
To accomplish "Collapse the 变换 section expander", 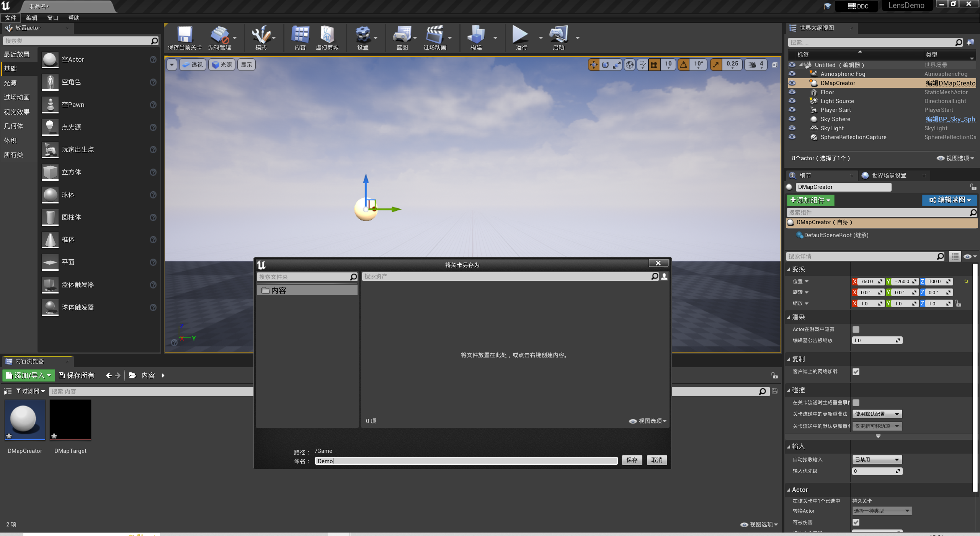I will click(789, 269).
